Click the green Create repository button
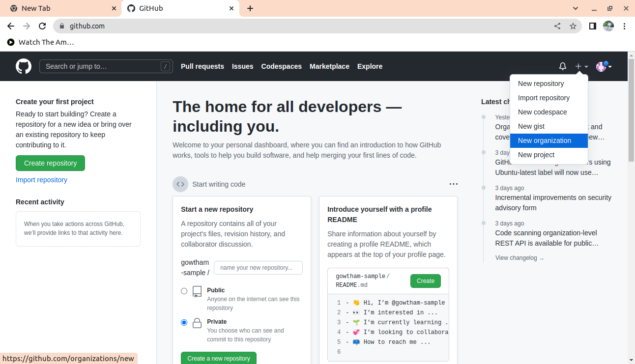 point(50,163)
